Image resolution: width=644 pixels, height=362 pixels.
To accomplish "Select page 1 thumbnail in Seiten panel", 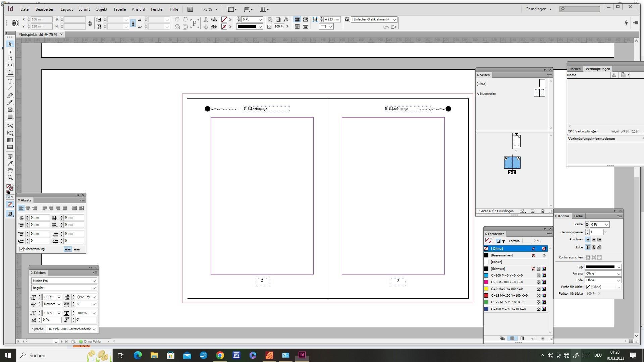I will pos(516,141).
